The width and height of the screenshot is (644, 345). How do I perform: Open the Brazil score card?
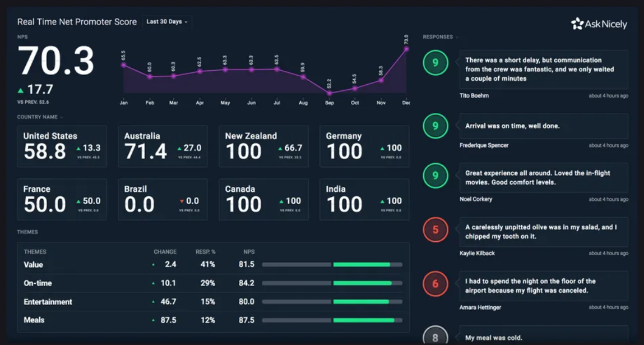click(163, 200)
